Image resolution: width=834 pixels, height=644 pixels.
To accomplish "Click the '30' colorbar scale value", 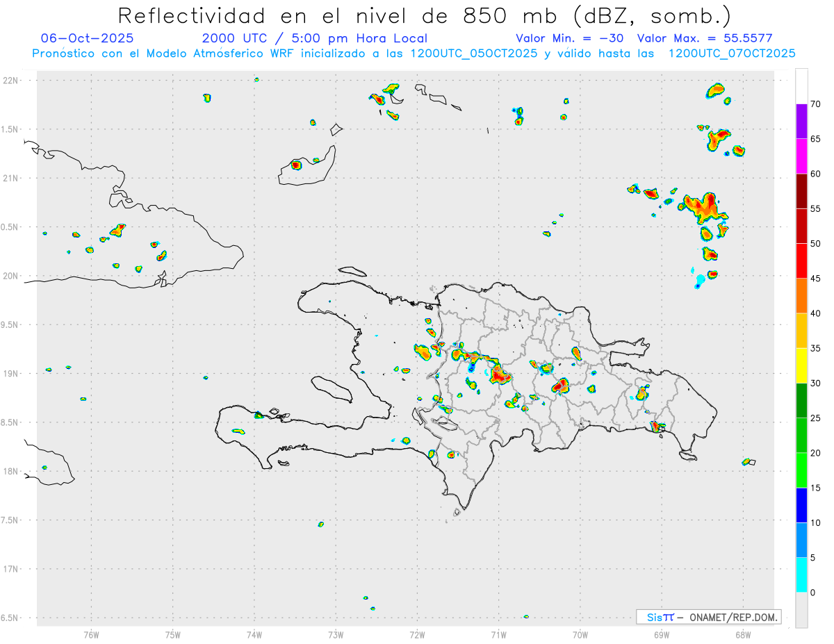I will pyautogui.click(x=815, y=383).
